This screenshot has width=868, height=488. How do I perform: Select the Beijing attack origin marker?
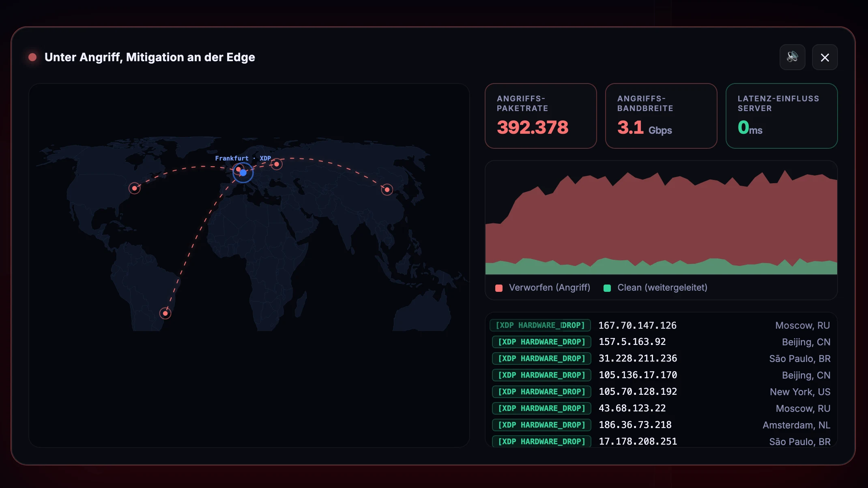pos(387,189)
